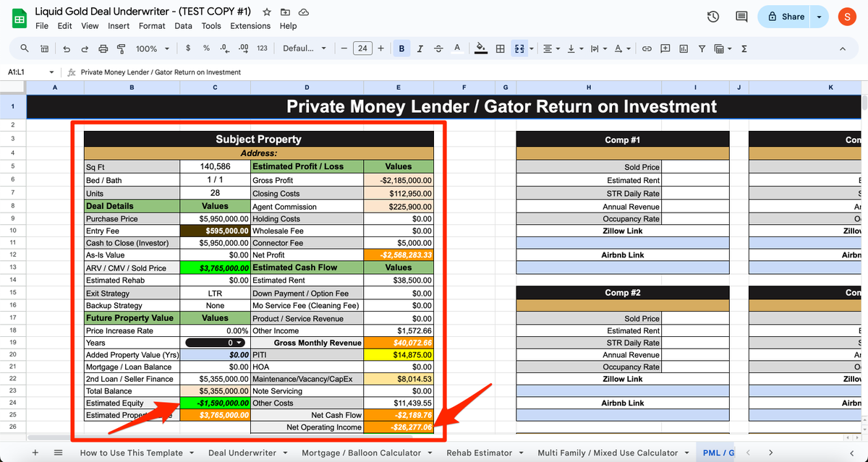
Task: Insert a link with the toolbar icon
Action: pos(647,48)
